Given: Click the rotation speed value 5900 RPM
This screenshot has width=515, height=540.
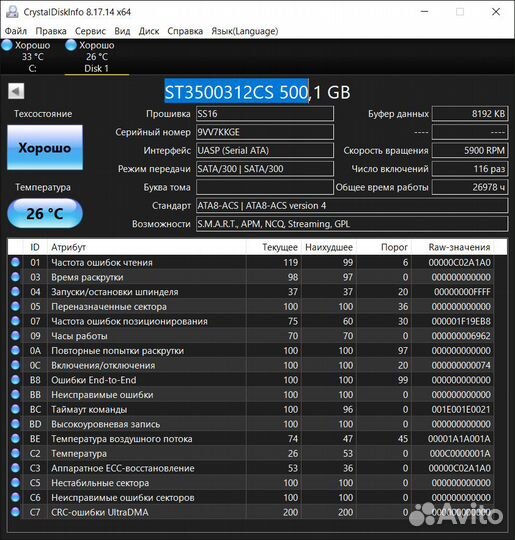Looking at the screenshot, I should pyautogui.click(x=470, y=150).
